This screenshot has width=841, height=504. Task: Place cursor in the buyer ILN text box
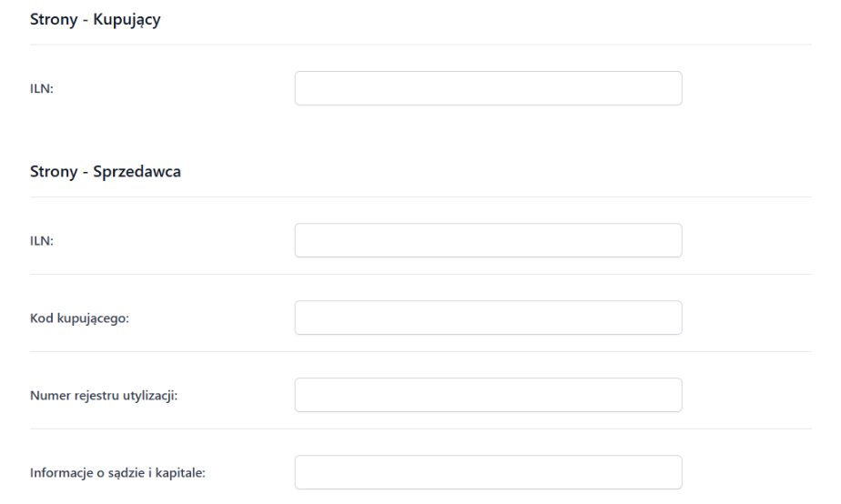point(488,88)
